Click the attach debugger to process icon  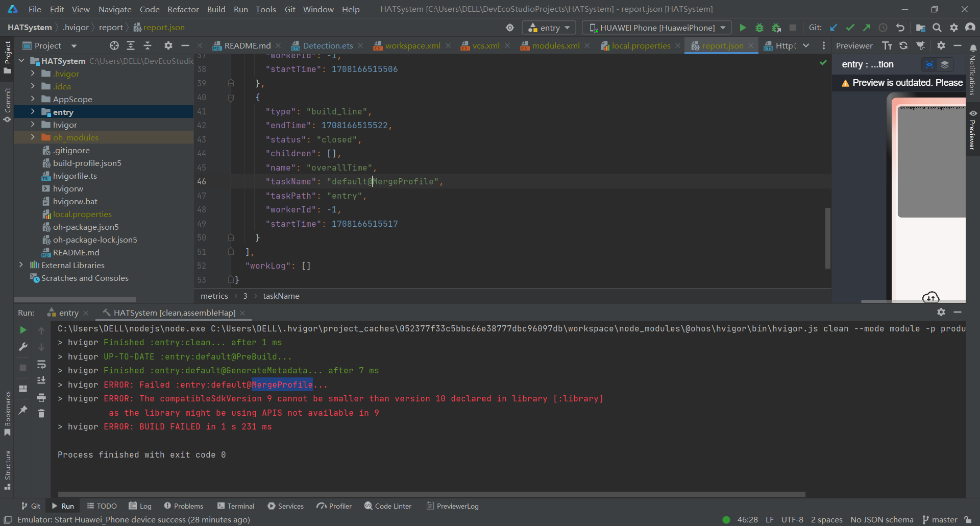pyautogui.click(x=776, y=28)
